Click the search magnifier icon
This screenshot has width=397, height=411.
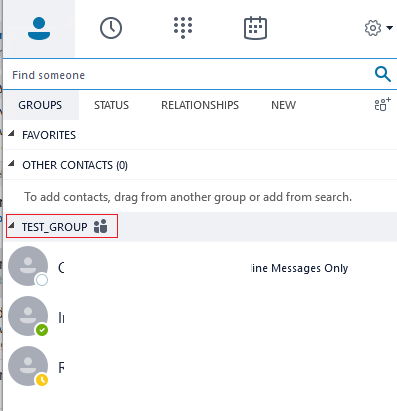click(383, 74)
